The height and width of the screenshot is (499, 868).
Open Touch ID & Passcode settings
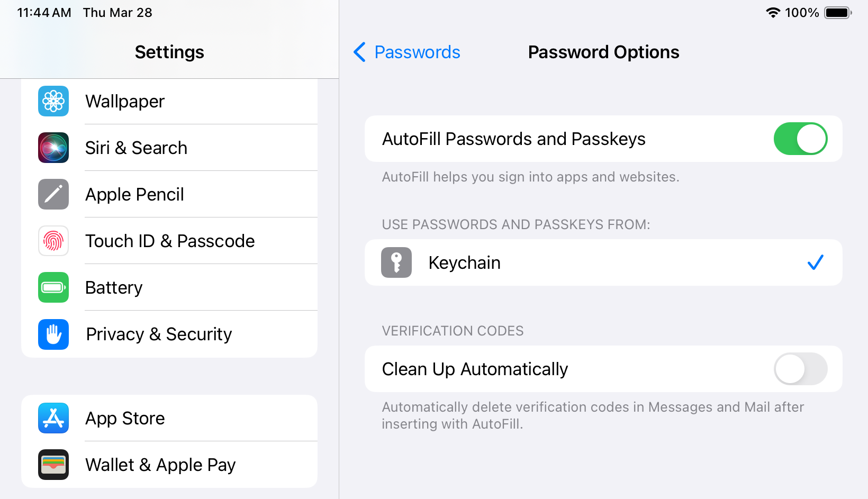click(x=170, y=241)
